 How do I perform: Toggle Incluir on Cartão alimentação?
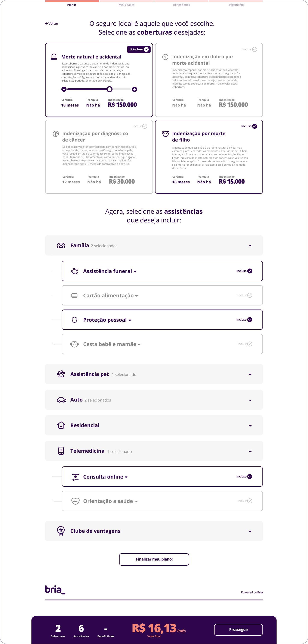[245, 295]
